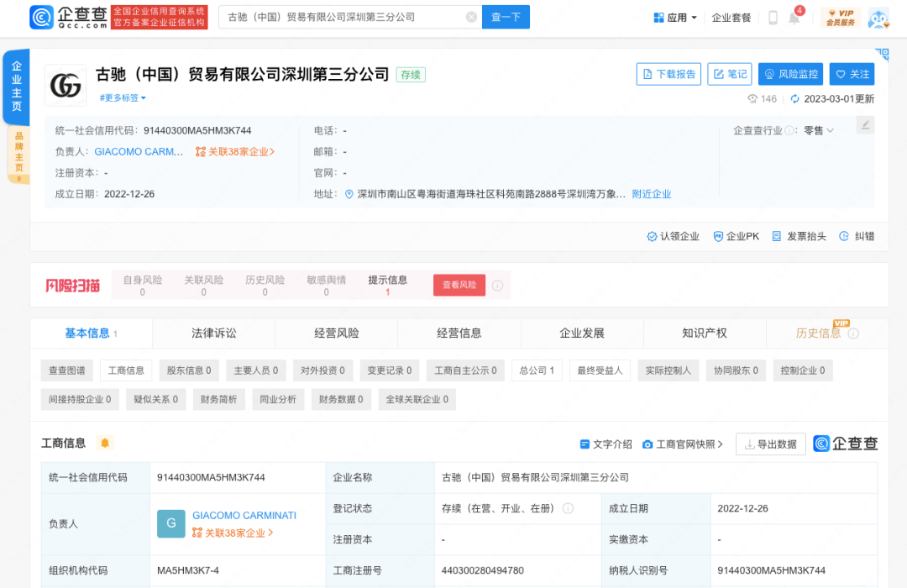
Task: Click the 下载报告 button
Action: [668, 74]
